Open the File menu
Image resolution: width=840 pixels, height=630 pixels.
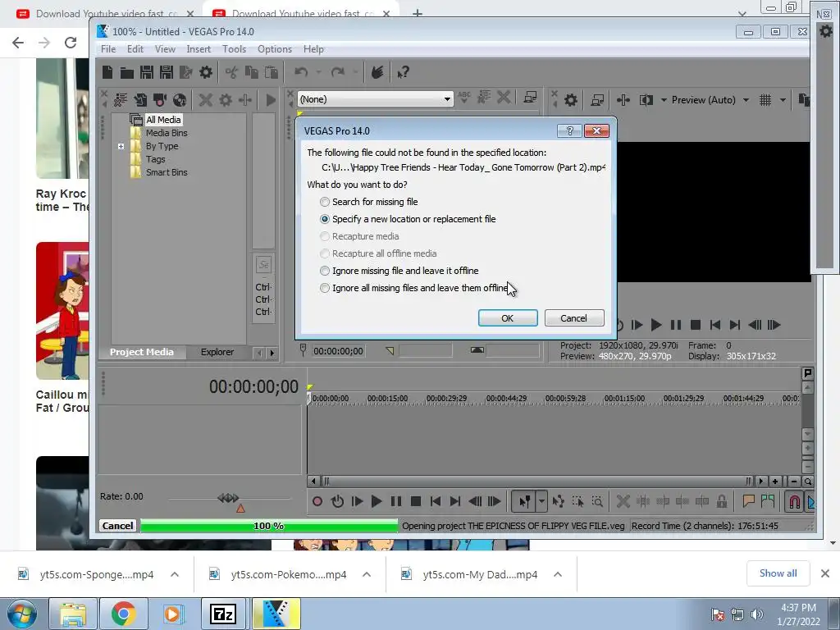coord(108,48)
